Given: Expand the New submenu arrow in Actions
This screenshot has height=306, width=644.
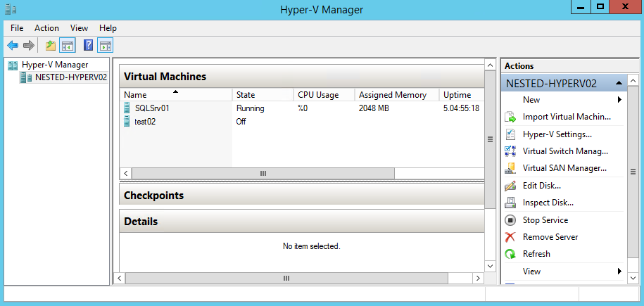Looking at the screenshot, I should tap(619, 100).
